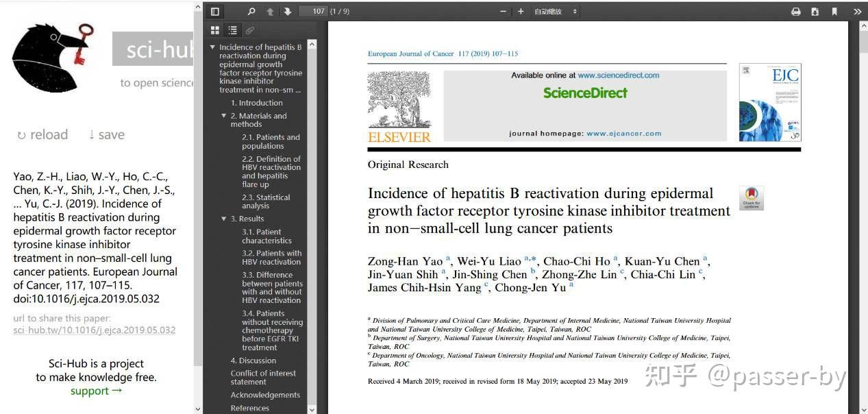
Task: Go to the next page arrow
Action: pos(288,12)
